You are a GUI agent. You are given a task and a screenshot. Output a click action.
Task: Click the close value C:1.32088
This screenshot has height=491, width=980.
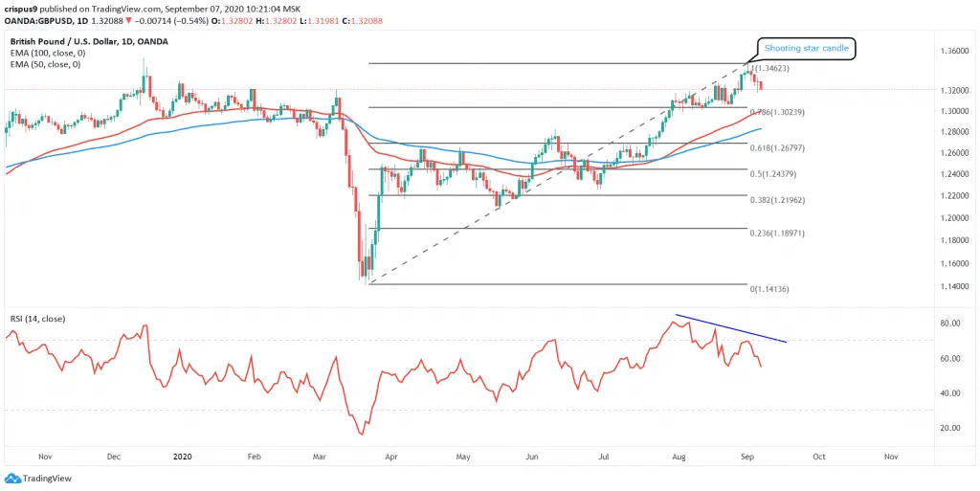(x=363, y=21)
